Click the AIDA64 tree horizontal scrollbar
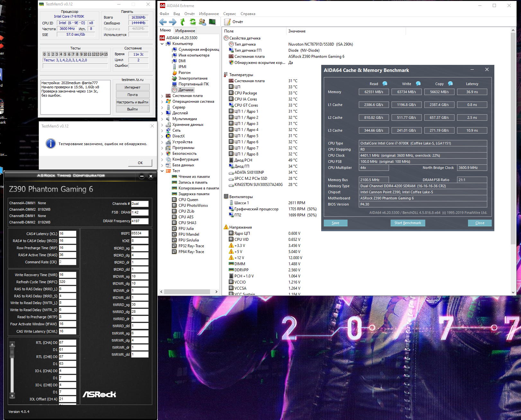521x420 pixels. point(190,292)
